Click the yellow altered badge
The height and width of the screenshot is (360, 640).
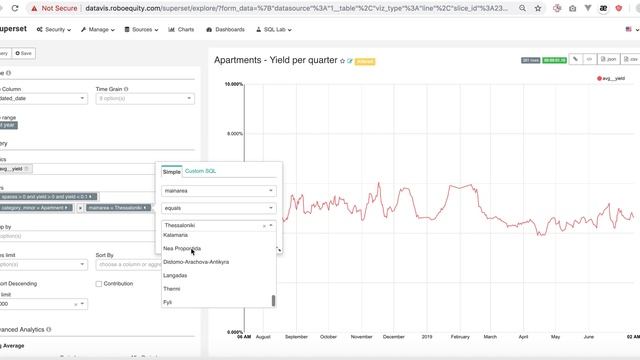365,62
